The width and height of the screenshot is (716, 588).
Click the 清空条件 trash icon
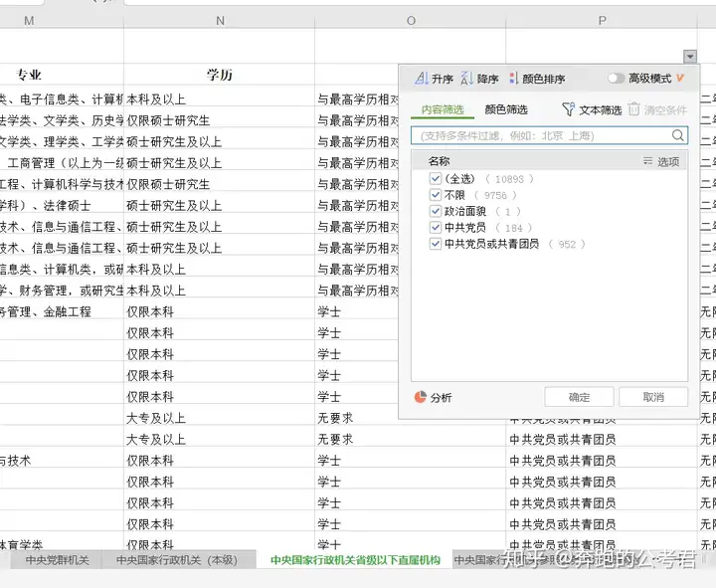[633, 109]
